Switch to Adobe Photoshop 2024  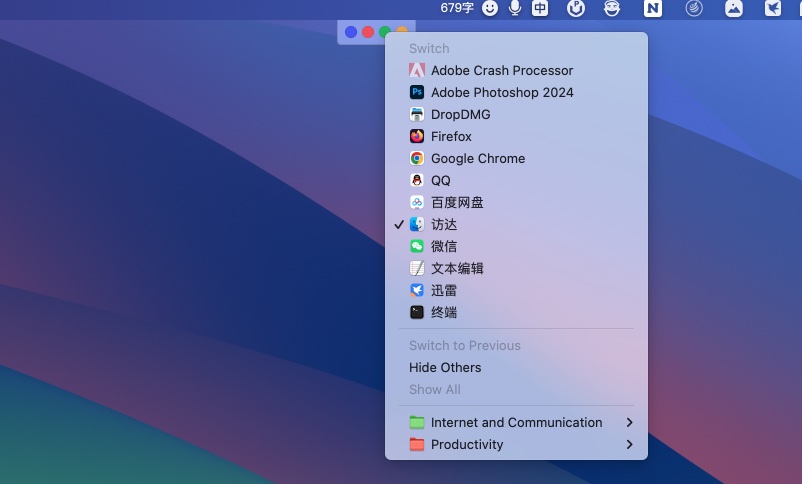point(516,92)
